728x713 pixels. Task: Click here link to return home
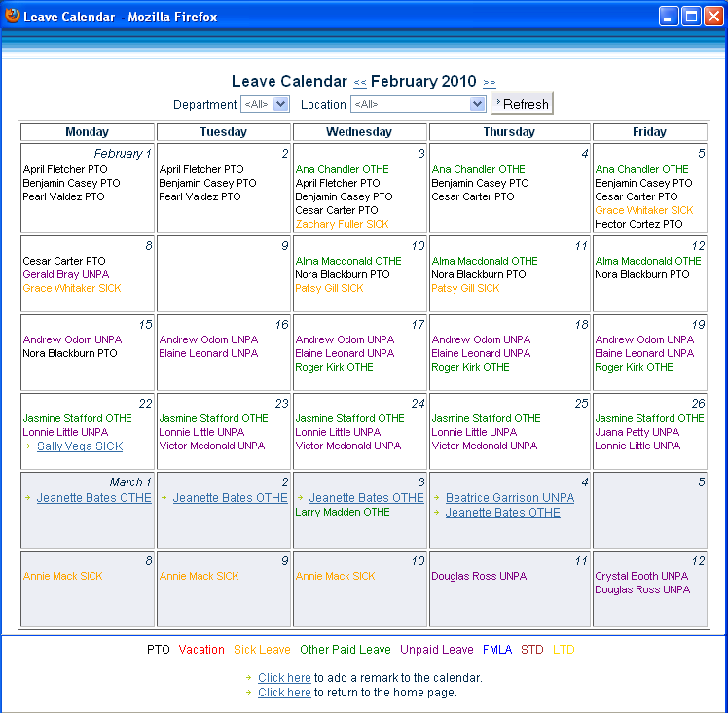284,693
